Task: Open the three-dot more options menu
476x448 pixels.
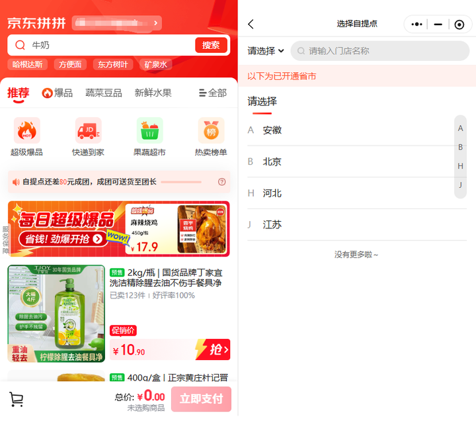Action: coord(416,24)
